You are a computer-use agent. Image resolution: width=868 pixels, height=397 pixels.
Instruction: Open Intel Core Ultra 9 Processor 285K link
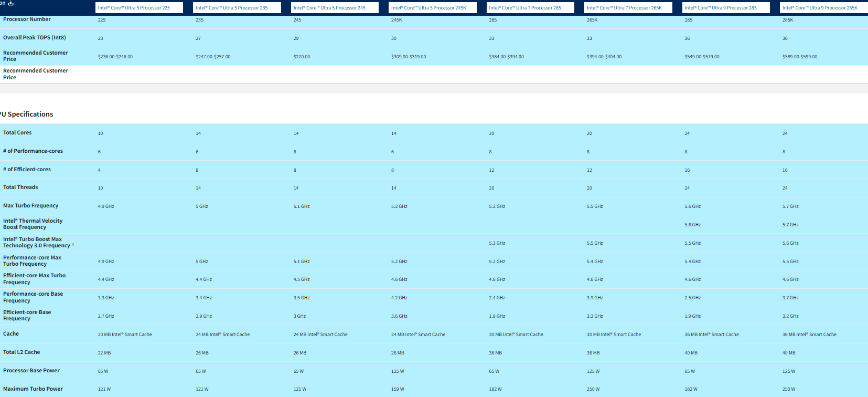tap(820, 8)
